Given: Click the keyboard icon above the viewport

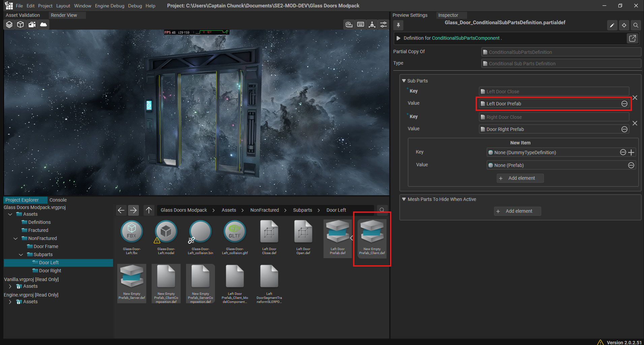Looking at the screenshot, I should click(361, 25).
